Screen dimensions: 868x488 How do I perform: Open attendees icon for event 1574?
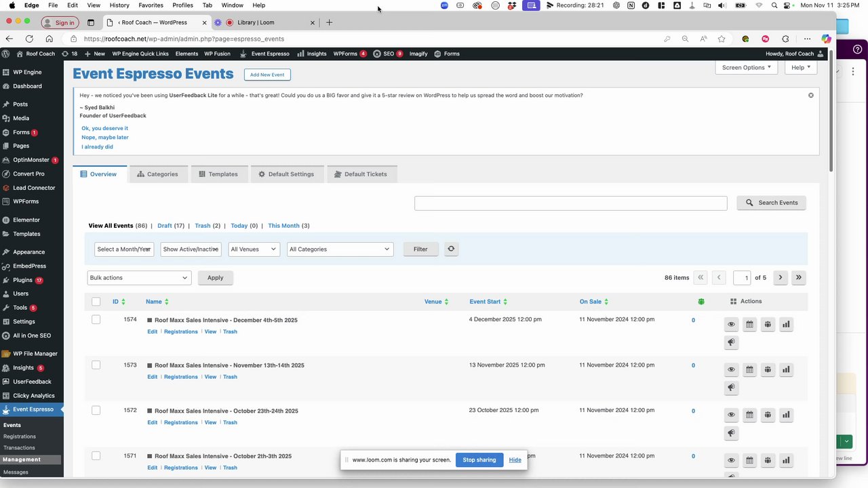[x=768, y=325]
